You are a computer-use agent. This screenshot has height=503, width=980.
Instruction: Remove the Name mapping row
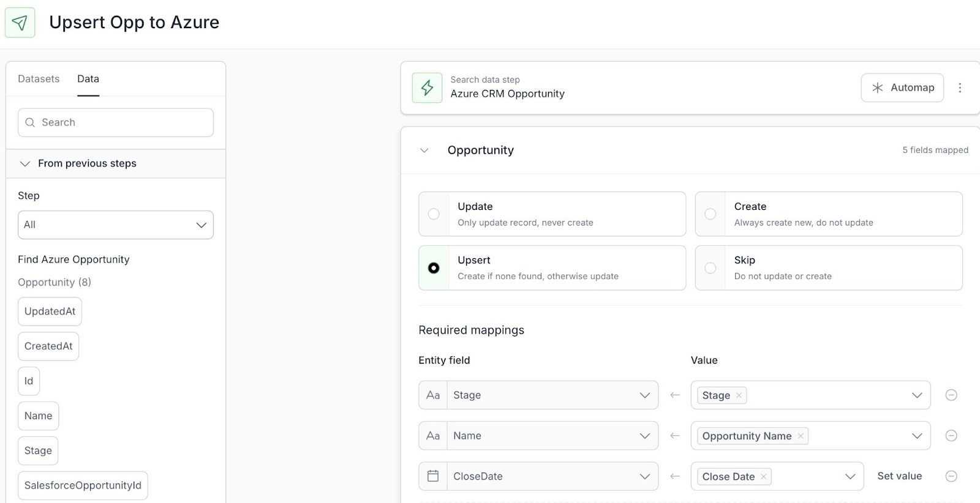click(951, 436)
